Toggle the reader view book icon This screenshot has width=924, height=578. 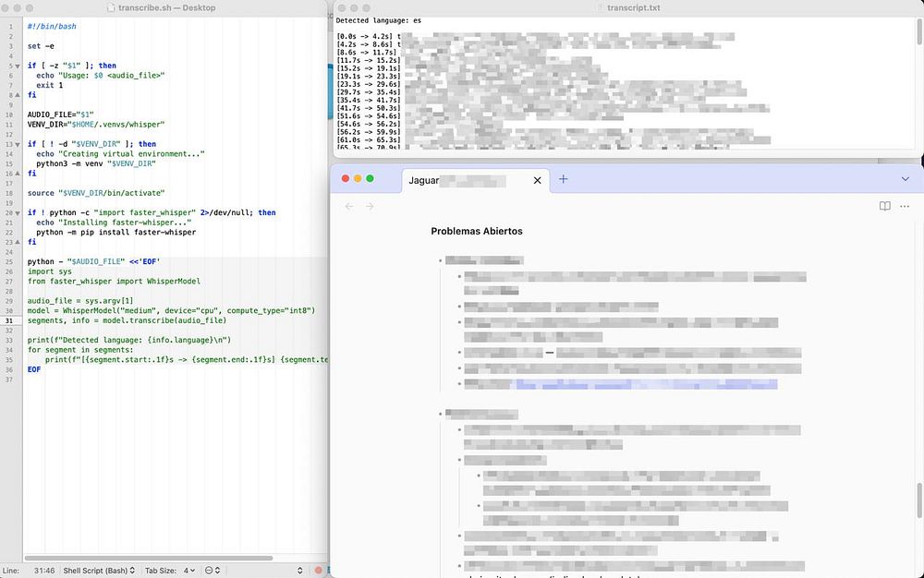coord(884,206)
